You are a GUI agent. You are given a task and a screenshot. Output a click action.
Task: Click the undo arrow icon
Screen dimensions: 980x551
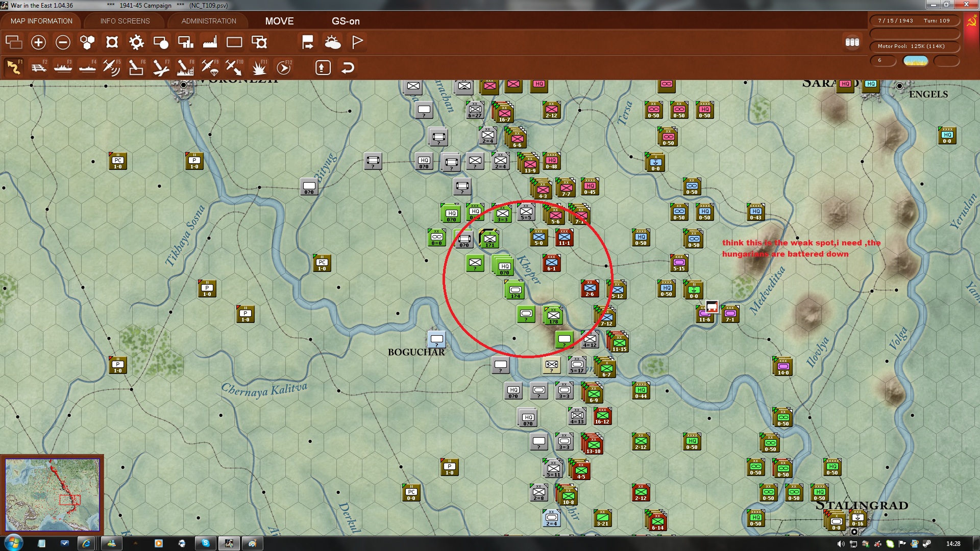(x=348, y=67)
